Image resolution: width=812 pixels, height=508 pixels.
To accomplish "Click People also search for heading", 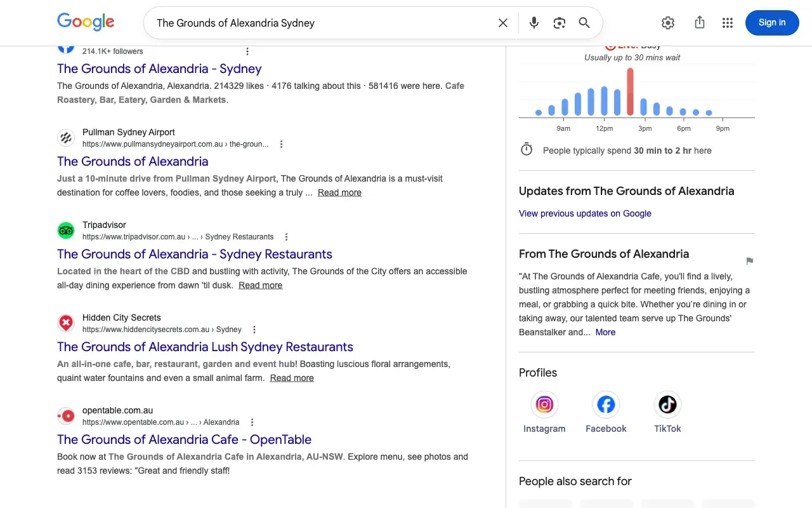I will (575, 481).
